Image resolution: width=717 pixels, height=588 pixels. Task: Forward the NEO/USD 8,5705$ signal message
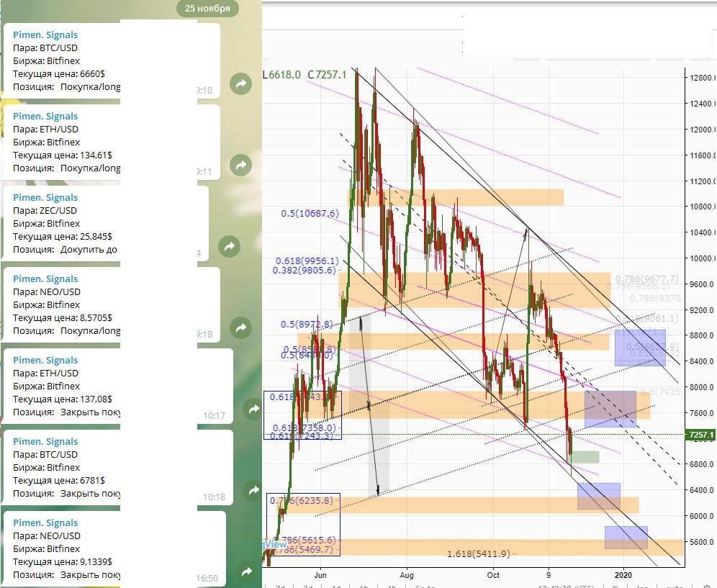(240, 328)
